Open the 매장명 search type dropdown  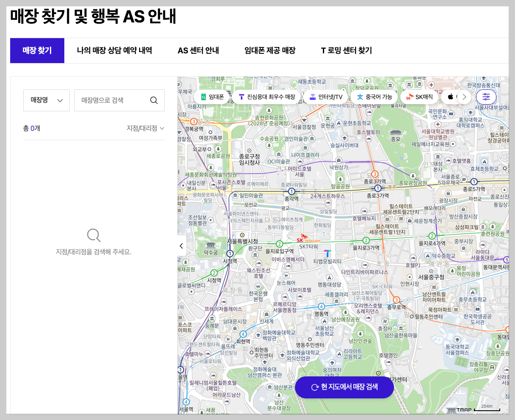(47, 100)
